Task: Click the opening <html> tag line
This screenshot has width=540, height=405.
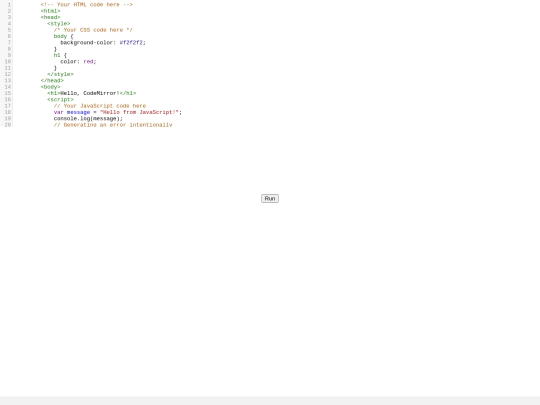Action: tap(50, 11)
